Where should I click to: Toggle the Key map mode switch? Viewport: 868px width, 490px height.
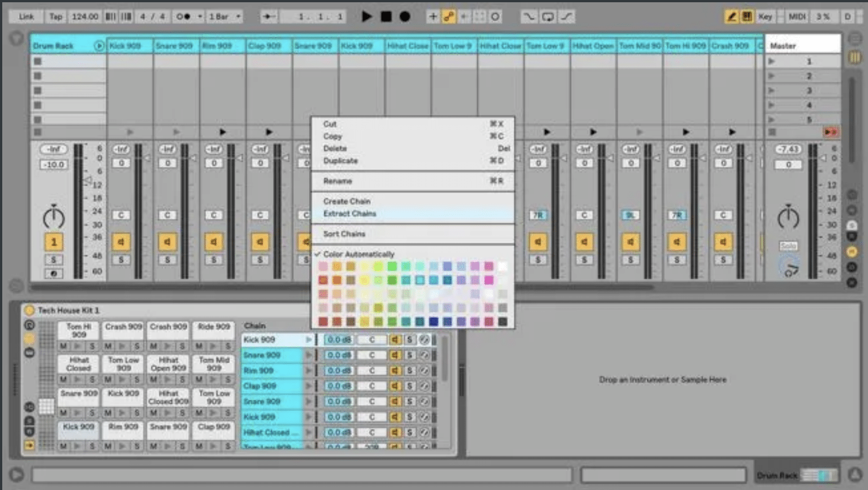click(766, 16)
